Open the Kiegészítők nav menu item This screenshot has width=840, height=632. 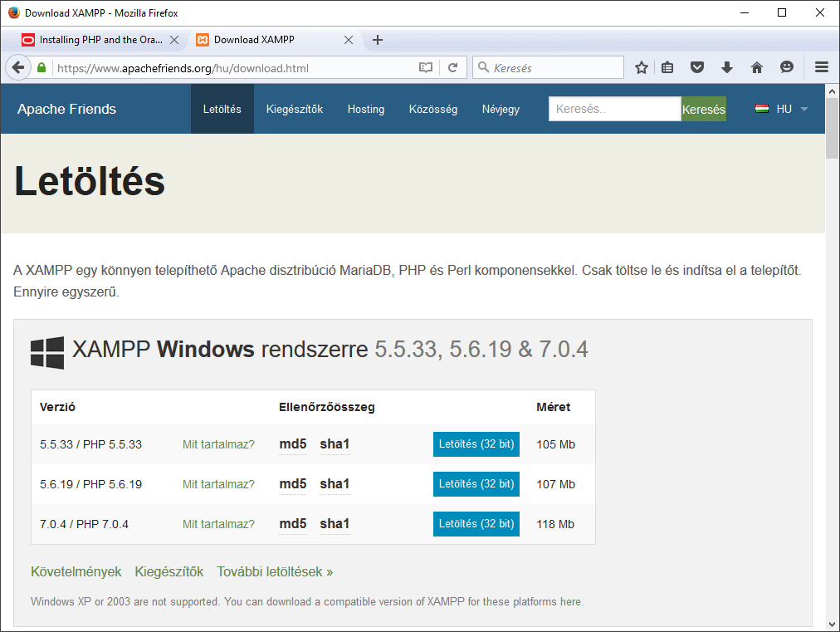295,109
